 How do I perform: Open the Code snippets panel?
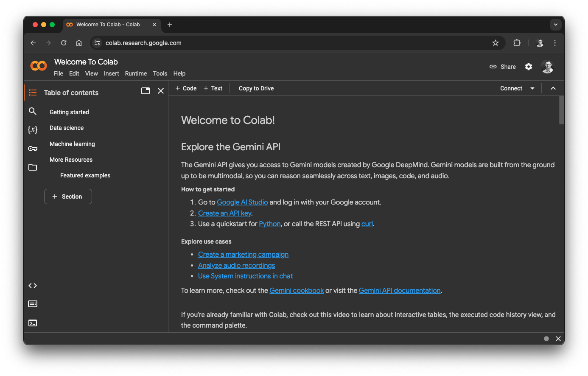(33, 286)
